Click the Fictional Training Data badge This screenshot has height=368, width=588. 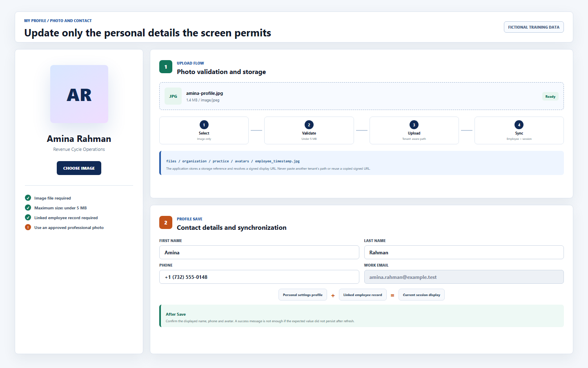[534, 27]
